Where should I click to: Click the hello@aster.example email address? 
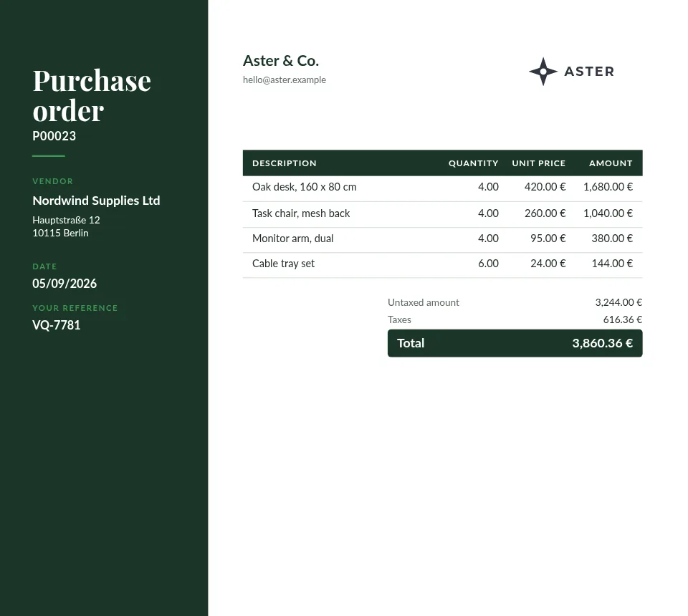tap(285, 80)
